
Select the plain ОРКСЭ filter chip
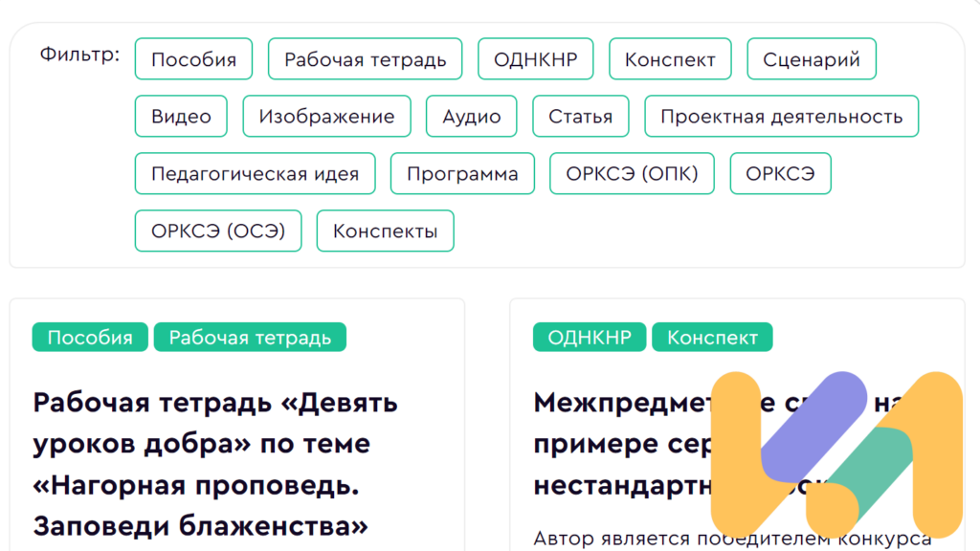[781, 174]
